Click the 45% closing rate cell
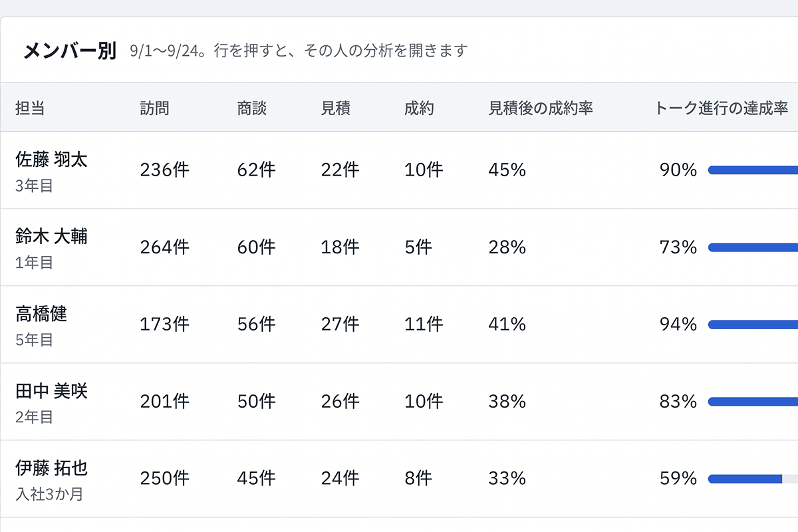The height and width of the screenshot is (532, 798). [x=507, y=170]
